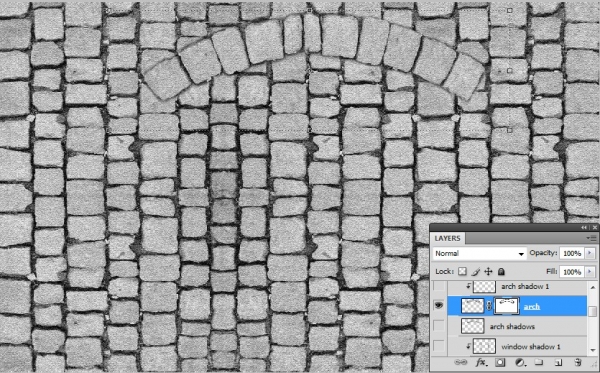This screenshot has width=600, height=373.
Task: Lock image pixels with brush icon
Action: click(475, 272)
